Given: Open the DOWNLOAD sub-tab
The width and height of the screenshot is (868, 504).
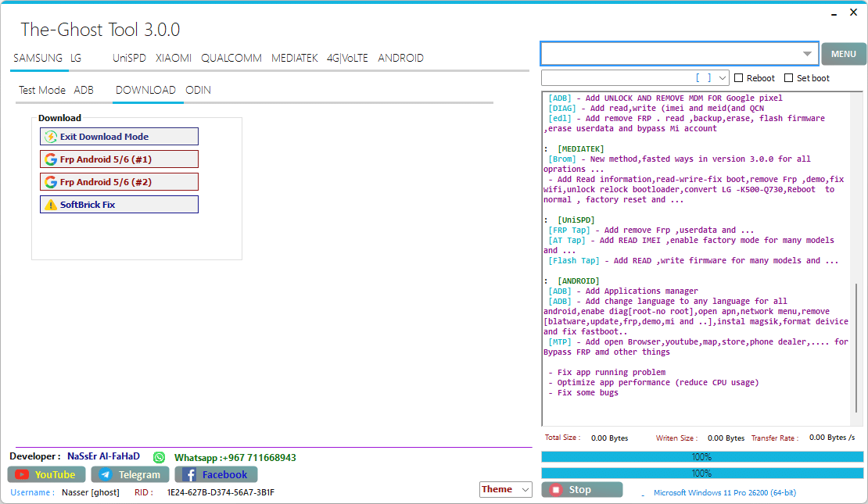Looking at the screenshot, I should [x=145, y=90].
